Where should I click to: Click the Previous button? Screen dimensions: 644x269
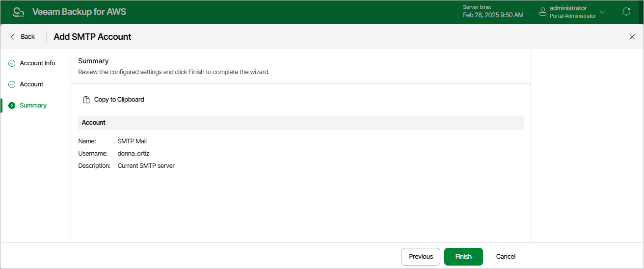pyautogui.click(x=421, y=256)
